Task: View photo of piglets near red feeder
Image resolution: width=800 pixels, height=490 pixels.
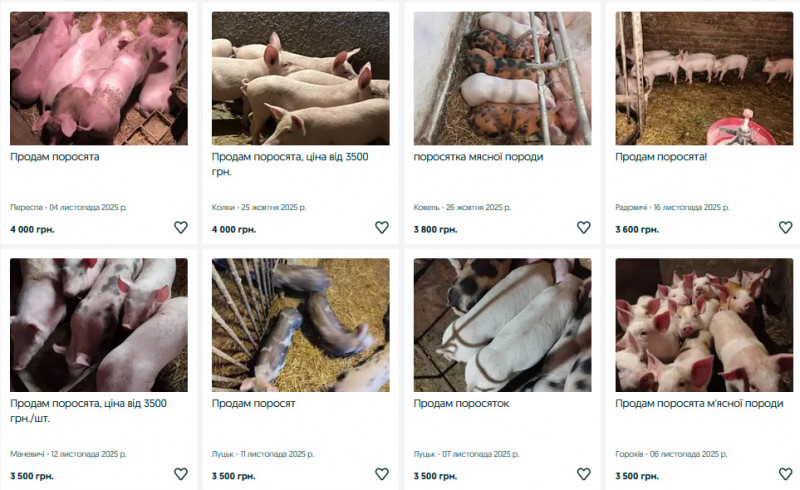Action: coord(704,79)
